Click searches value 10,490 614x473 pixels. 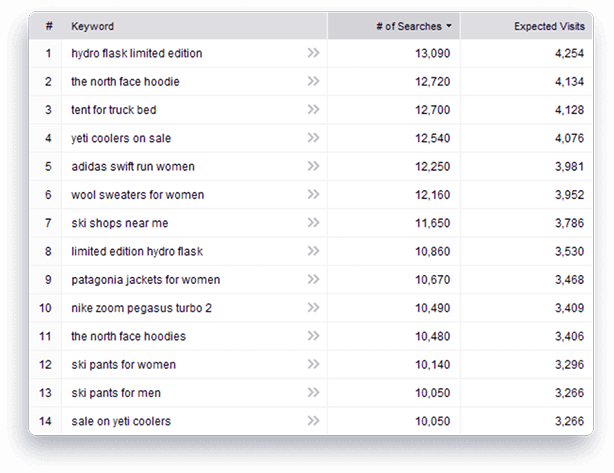coord(433,308)
